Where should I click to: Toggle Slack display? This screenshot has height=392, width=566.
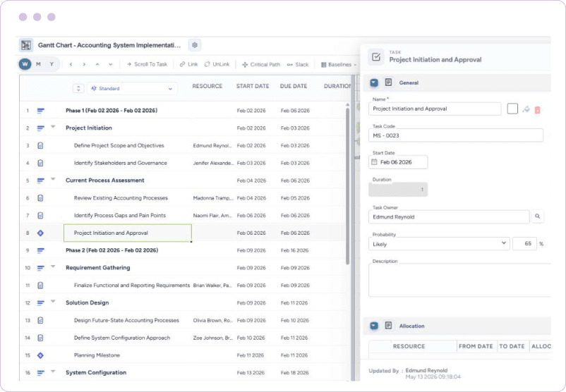[x=298, y=65]
